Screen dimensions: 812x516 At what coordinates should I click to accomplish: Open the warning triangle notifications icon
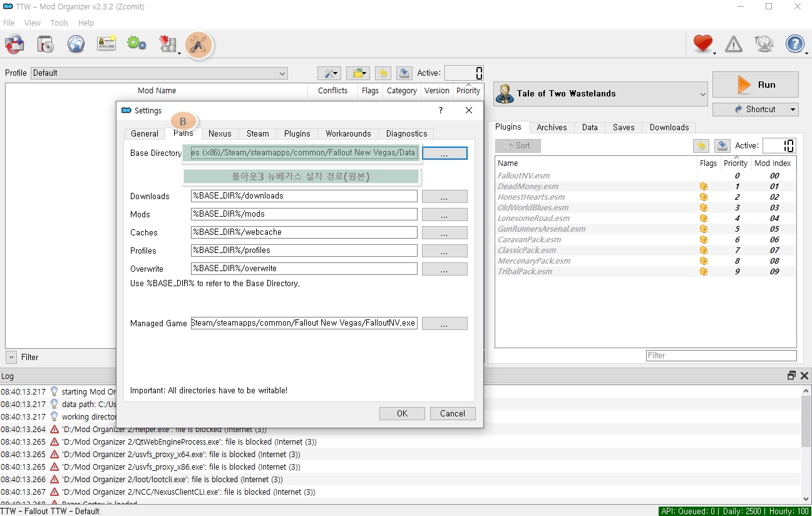pos(734,44)
